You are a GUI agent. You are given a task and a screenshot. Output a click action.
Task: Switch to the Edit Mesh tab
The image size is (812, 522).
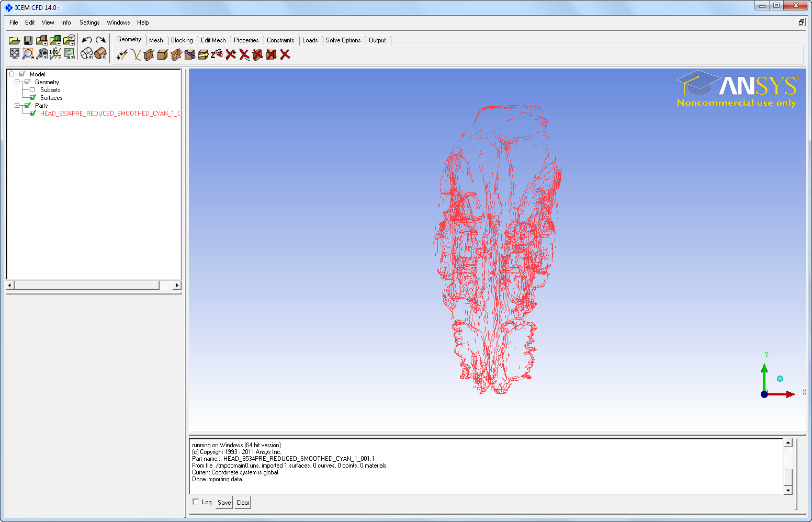point(213,40)
